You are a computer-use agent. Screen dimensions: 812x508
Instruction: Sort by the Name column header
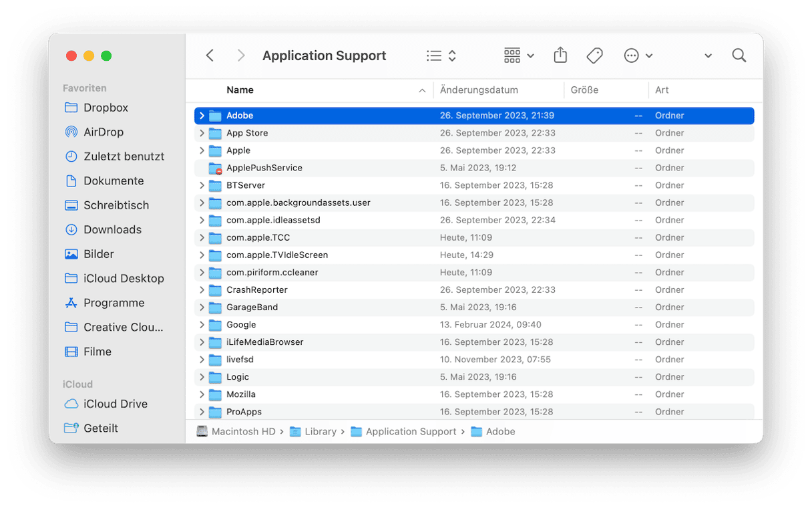tap(240, 90)
